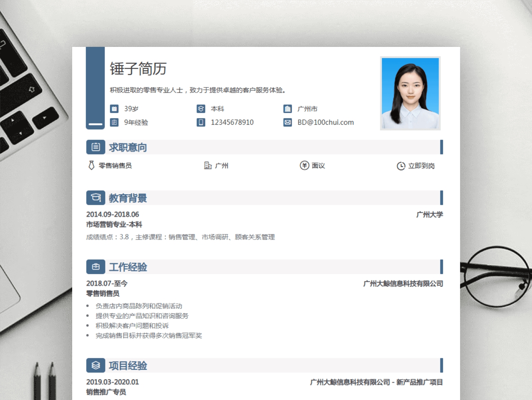Click the office building icon beside 广州
Viewport: 532px width, 400px height.
coord(208,165)
